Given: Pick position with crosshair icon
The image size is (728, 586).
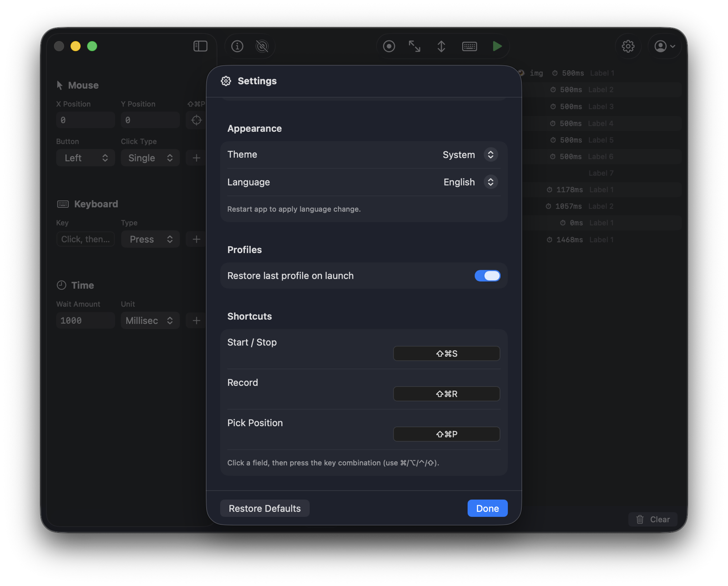Looking at the screenshot, I should [x=196, y=120].
